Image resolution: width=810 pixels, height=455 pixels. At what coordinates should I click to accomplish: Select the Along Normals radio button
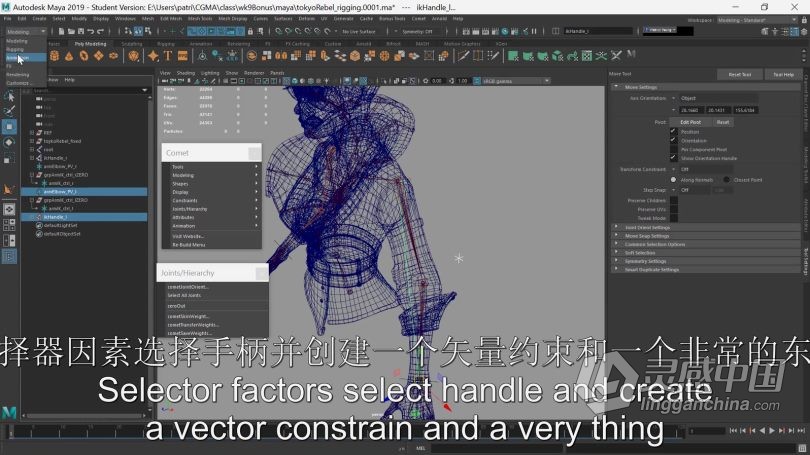click(673, 180)
